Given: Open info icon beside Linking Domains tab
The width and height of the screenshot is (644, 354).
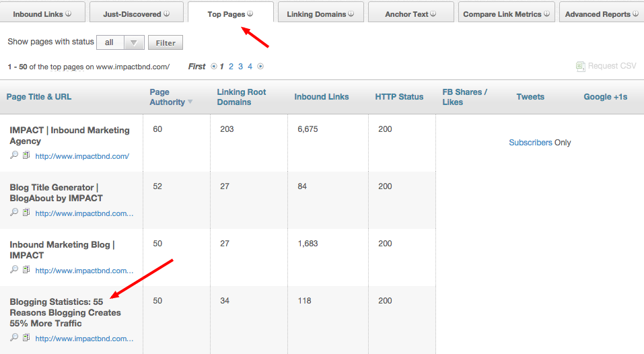Looking at the screenshot, I should 351,13.
